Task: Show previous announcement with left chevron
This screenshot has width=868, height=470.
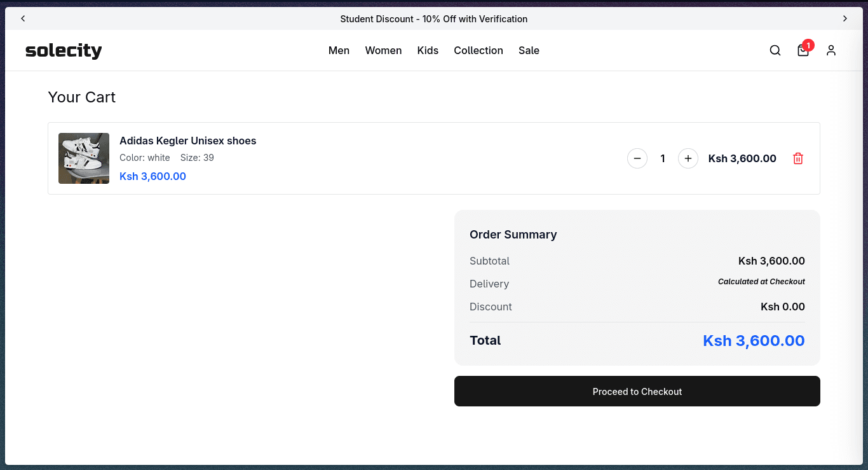Action: [x=23, y=18]
